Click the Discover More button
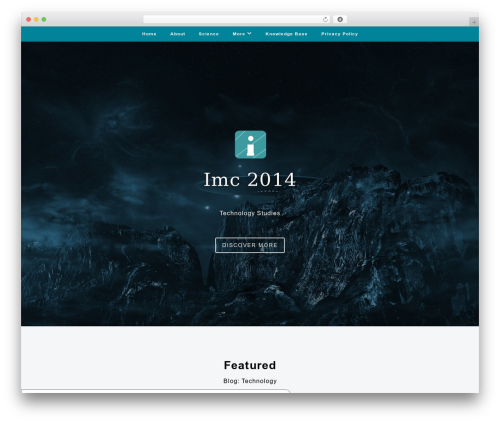Viewport: 500px width, 423px height. coord(250,245)
